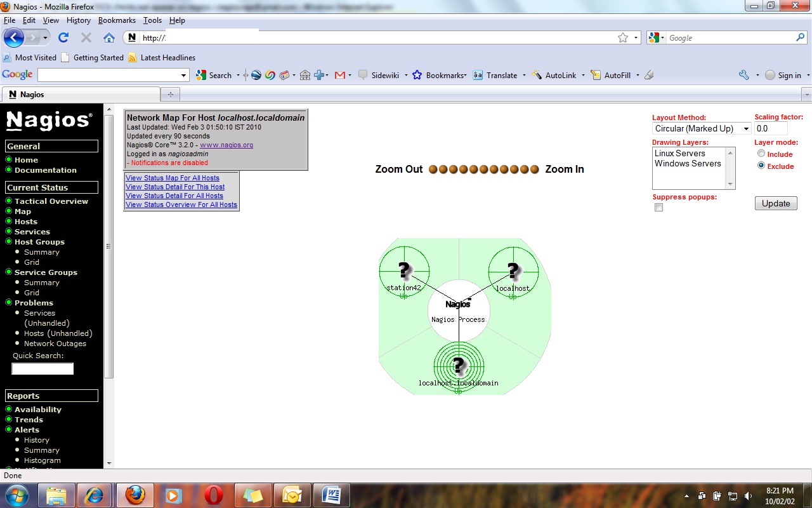Open Hosts (Unhandled) under Problems
This screenshot has height=508, width=812.
click(x=58, y=333)
